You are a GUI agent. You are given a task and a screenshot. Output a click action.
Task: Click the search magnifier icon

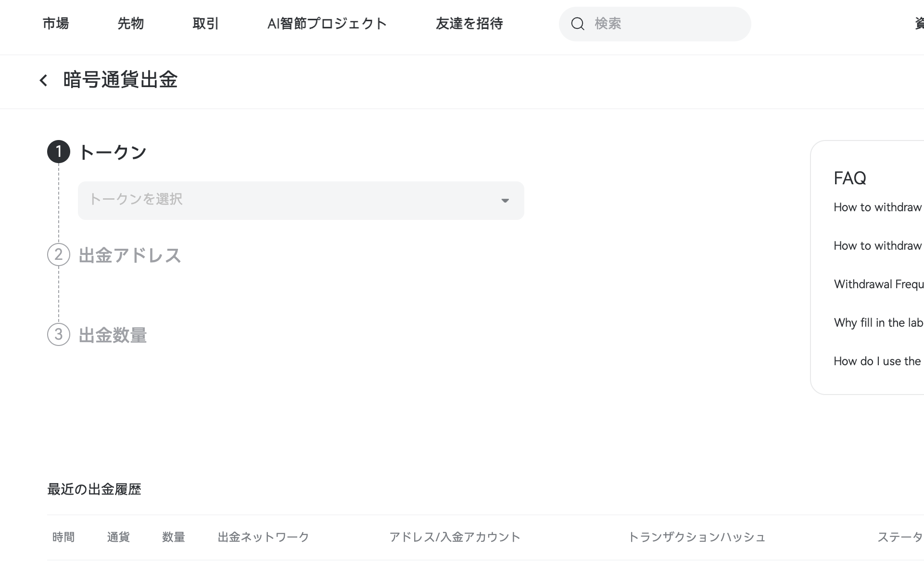click(578, 24)
